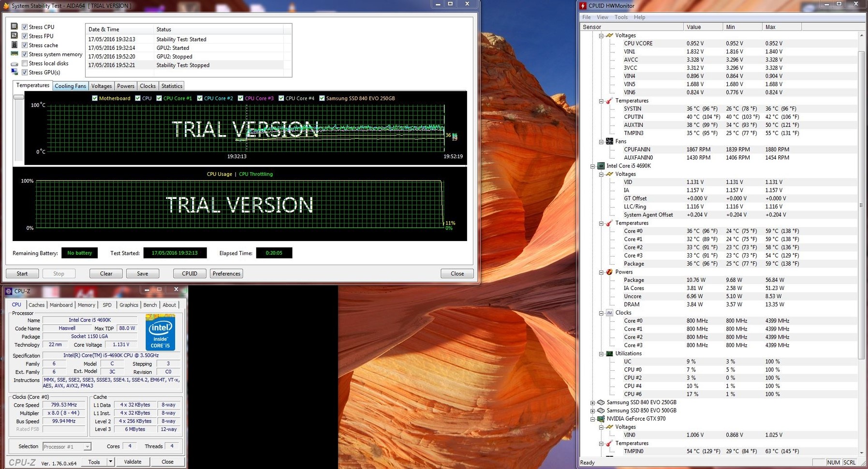868x469 pixels.
Task: Click the HWMonitor vertical scrollbar down arrow
Action: coord(862,453)
